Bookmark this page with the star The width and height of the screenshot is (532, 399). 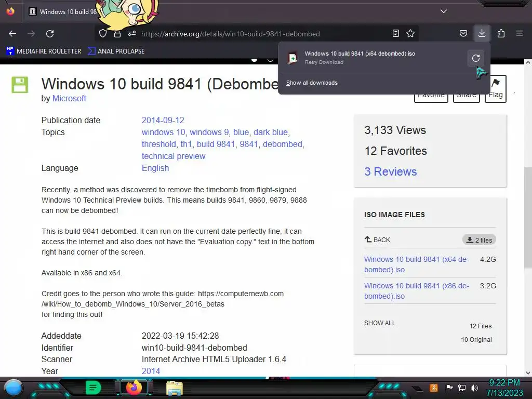(410, 33)
